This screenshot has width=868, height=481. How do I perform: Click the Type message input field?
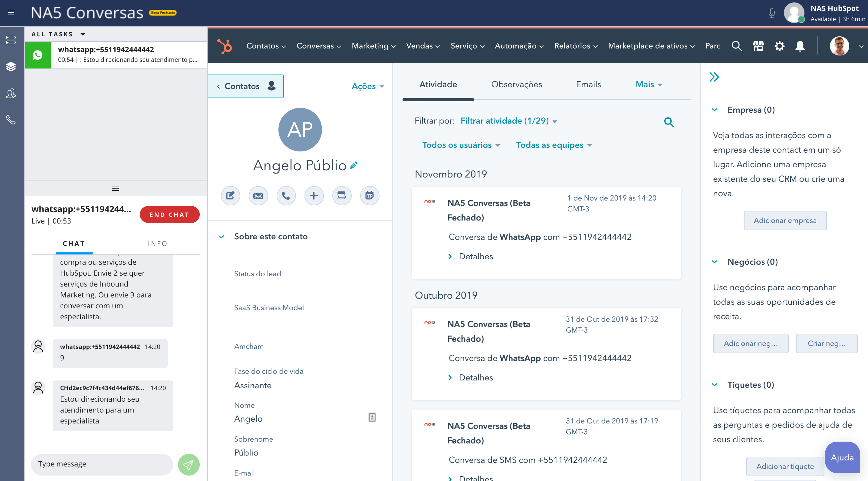coord(102,464)
